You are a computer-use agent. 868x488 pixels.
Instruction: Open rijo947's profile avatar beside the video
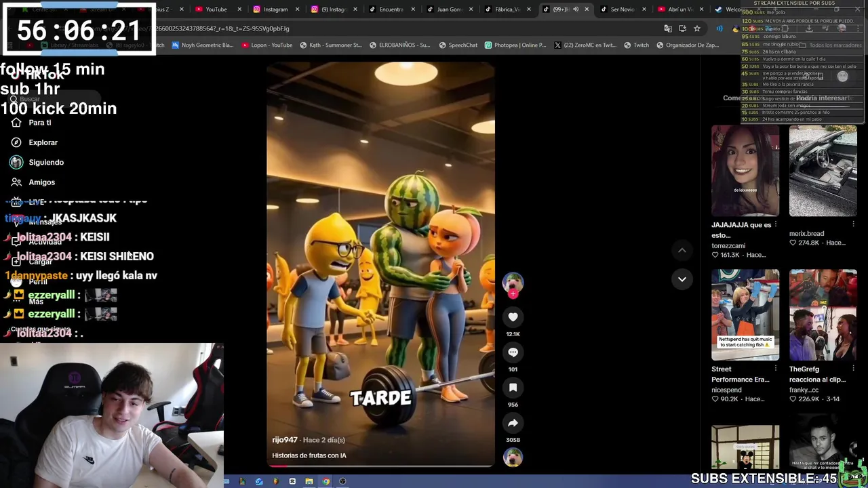(513, 281)
